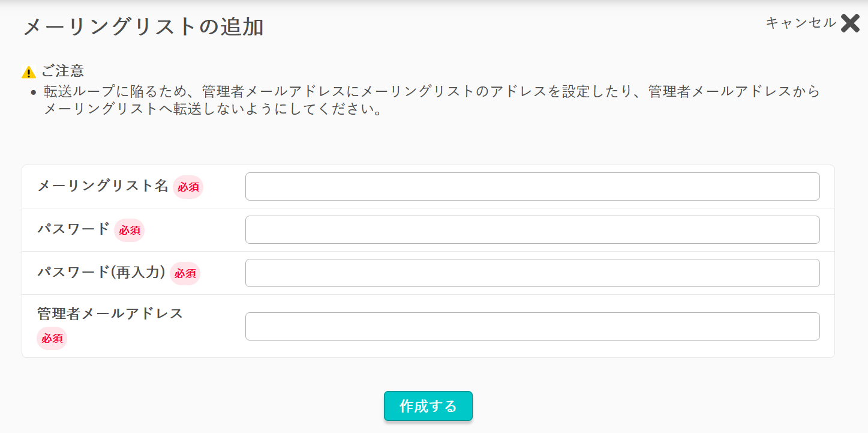The width and height of the screenshot is (868, 433).
Task: Click the 必須 badge under 管理者メールアドレス
Action: tap(52, 339)
